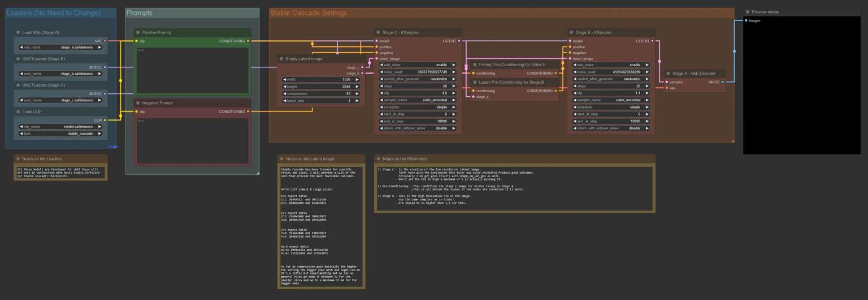Collapse the Load VAE (Stage A) node

pyautogui.click(x=18, y=32)
